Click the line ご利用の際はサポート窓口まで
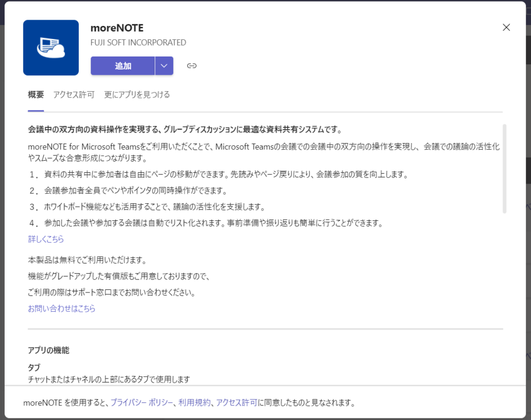The height and width of the screenshot is (420, 531). [112, 292]
